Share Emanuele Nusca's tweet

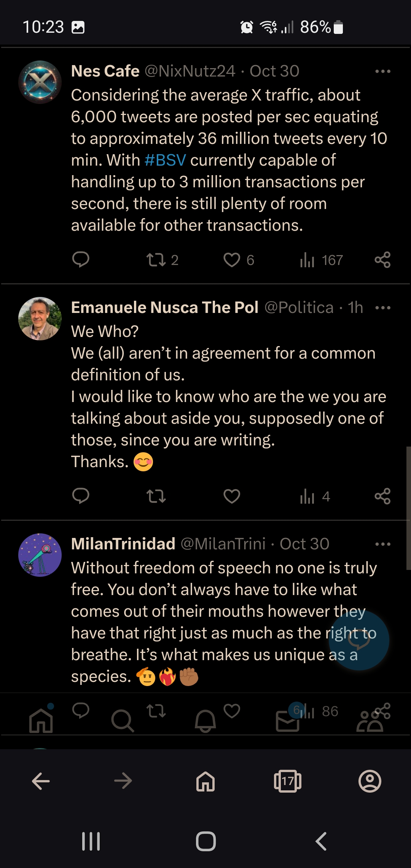click(382, 496)
